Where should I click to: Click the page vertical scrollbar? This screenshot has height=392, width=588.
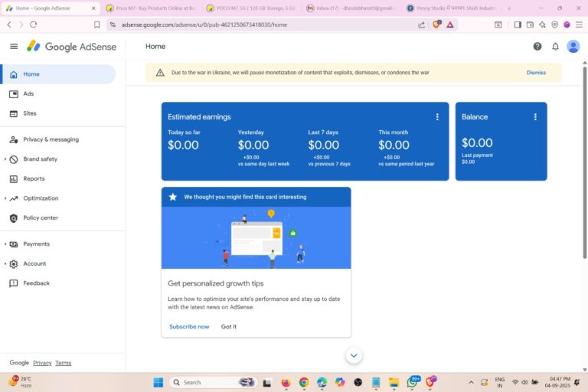tap(584, 163)
